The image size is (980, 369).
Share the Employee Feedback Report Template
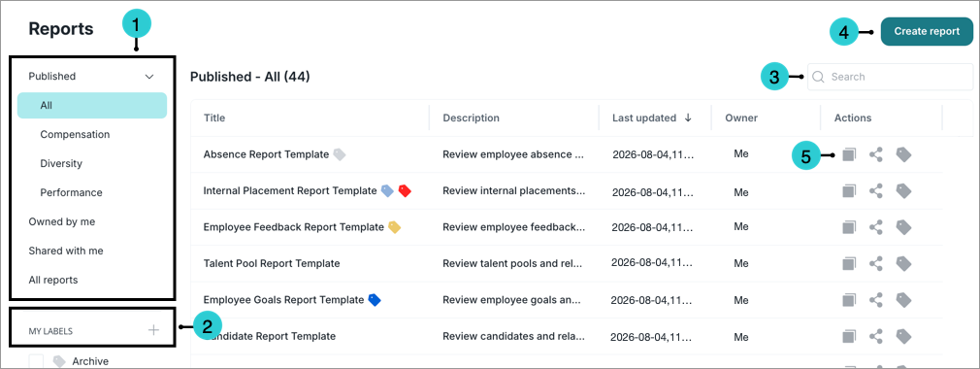(876, 227)
